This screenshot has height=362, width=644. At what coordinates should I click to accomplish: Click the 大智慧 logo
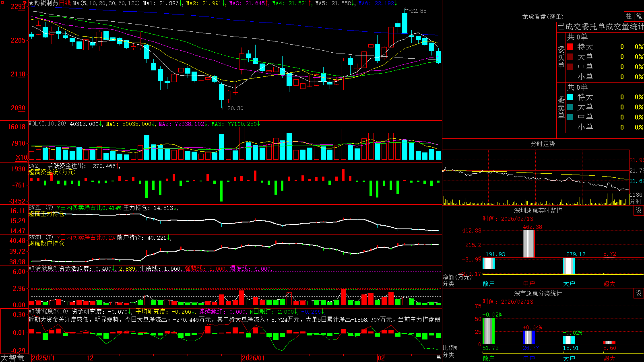(x=12, y=358)
